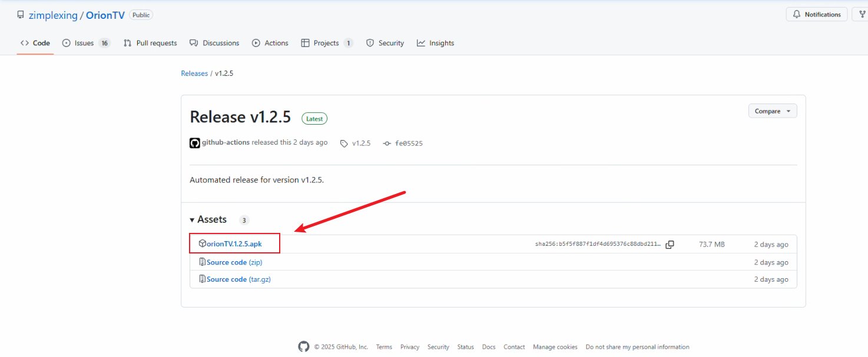Image resolution: width=868 pixels, height=357 pixels.
Task: Open the Status footer link
Action: coord(465,347)
